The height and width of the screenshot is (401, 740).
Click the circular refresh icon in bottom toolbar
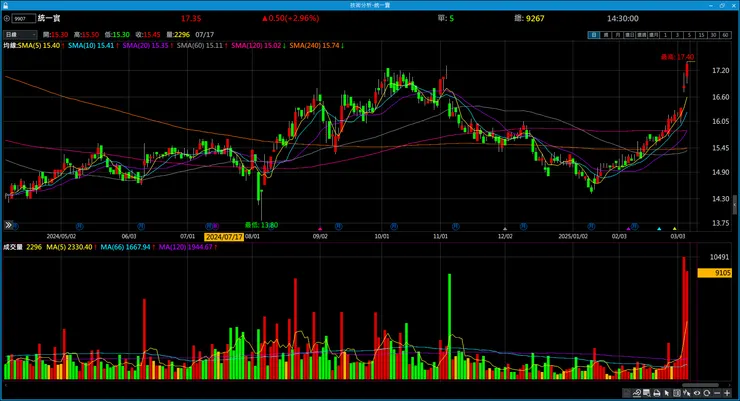706,393
